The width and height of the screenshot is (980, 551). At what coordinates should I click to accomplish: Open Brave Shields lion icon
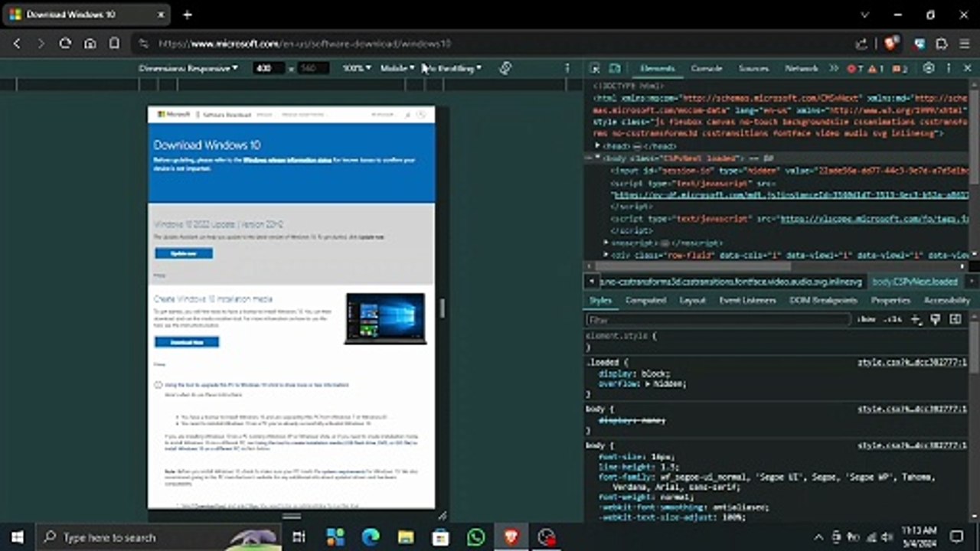coord(890,44)
